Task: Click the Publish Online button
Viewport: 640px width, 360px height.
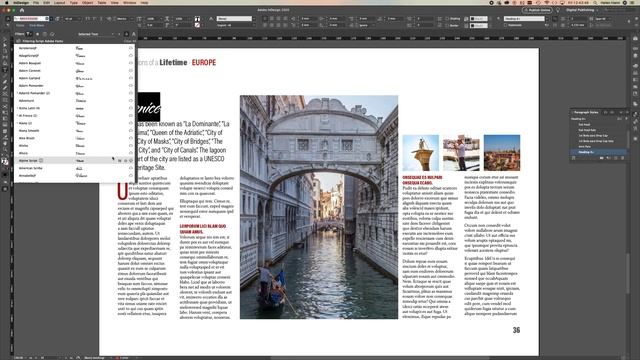Action: pyautogui.click(x=538, y=10)
